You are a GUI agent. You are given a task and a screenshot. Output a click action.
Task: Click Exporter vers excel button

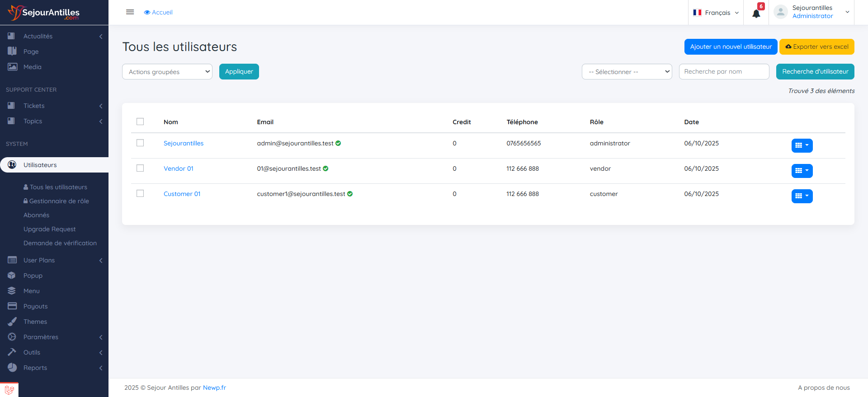click(x=816, y=47)
